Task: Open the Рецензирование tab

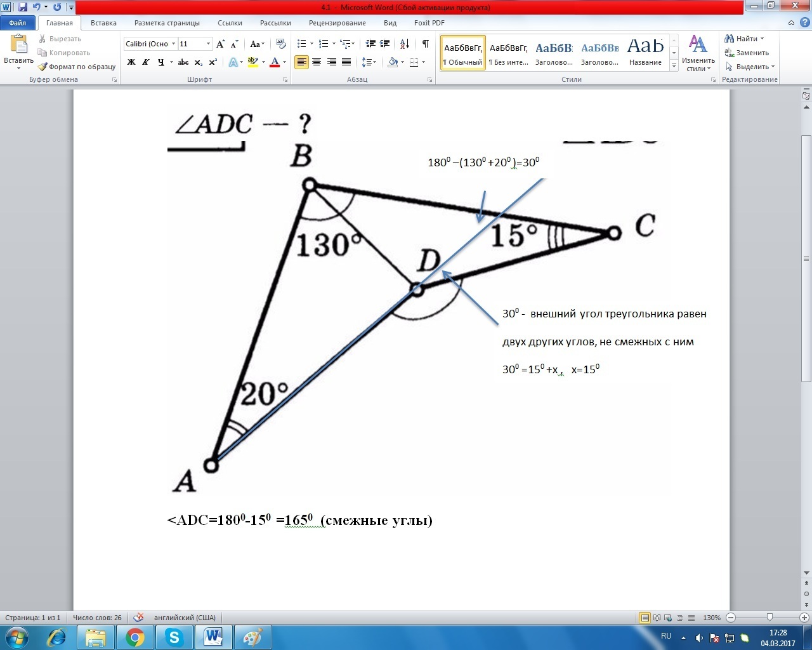Action: point(337,23)
